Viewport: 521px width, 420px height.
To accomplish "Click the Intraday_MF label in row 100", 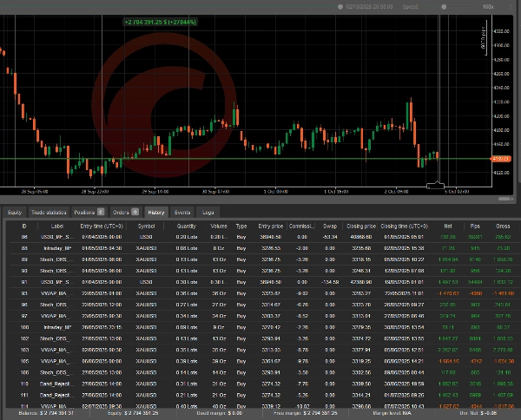I will [57, 327].
